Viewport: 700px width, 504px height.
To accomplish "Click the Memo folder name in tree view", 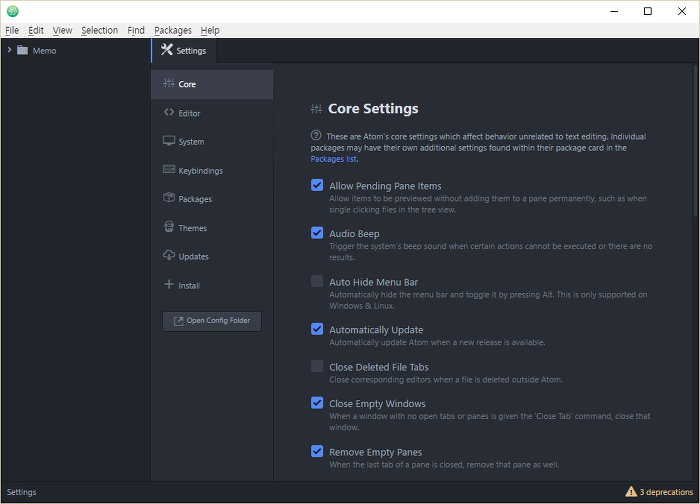I will pos(44,51).
